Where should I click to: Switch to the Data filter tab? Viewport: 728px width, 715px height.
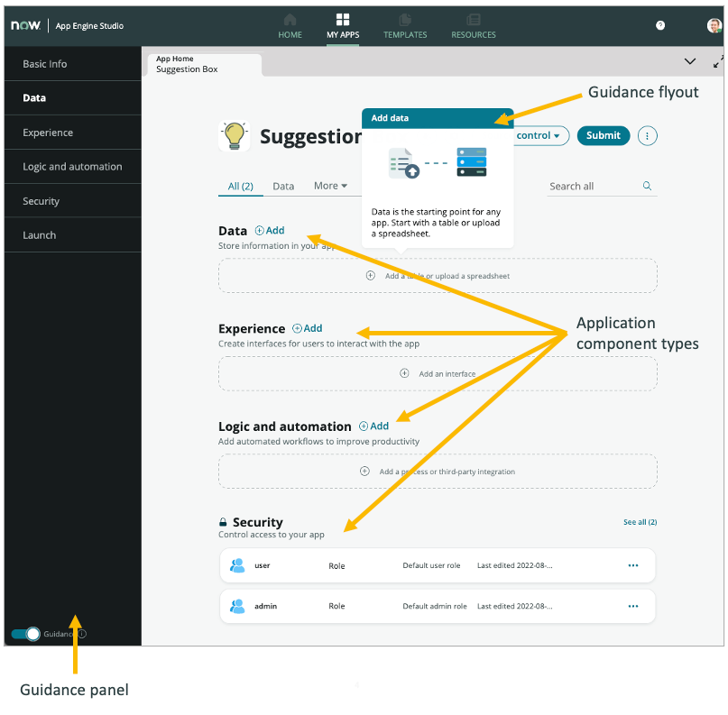coord(283,186)
